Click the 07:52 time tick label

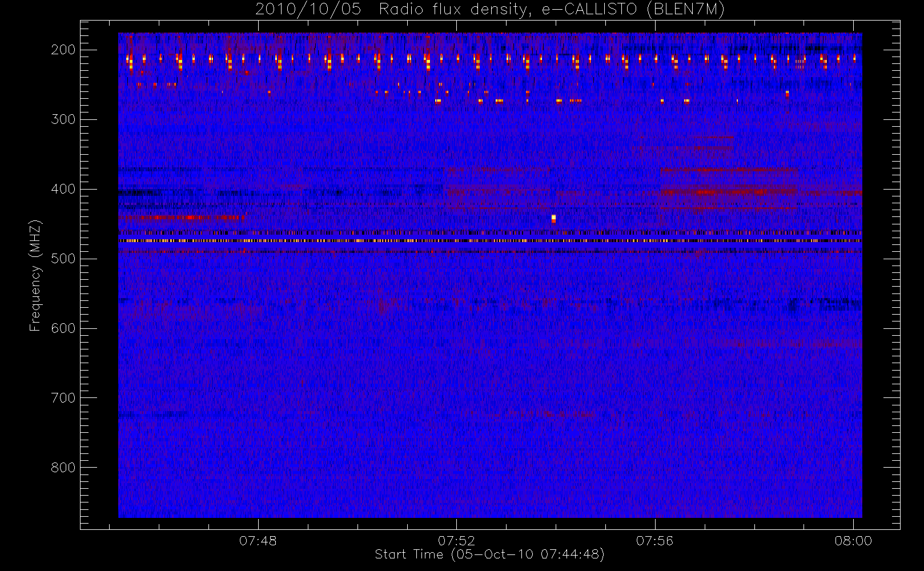(x=456, y=541)
